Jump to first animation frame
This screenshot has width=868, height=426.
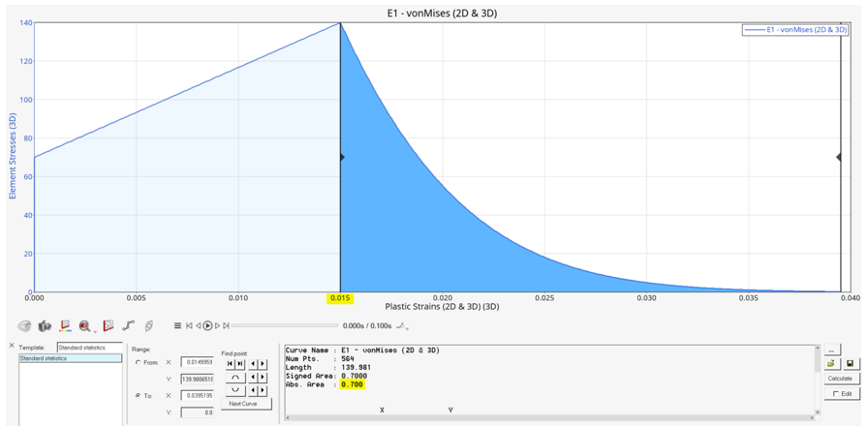(x=189, y=326)
